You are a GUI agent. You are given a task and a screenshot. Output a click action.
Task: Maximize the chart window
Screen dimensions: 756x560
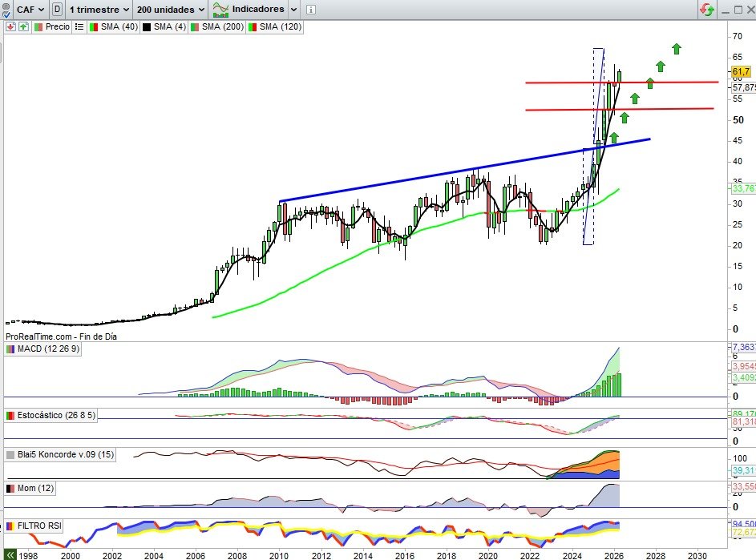coord(738,10)
